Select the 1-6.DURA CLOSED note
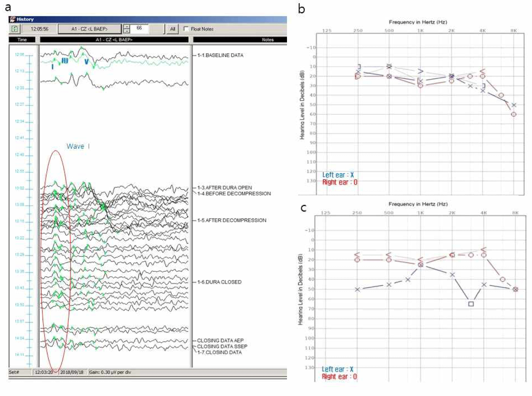Screen dimensions: 532x396 tap(219, 282)
